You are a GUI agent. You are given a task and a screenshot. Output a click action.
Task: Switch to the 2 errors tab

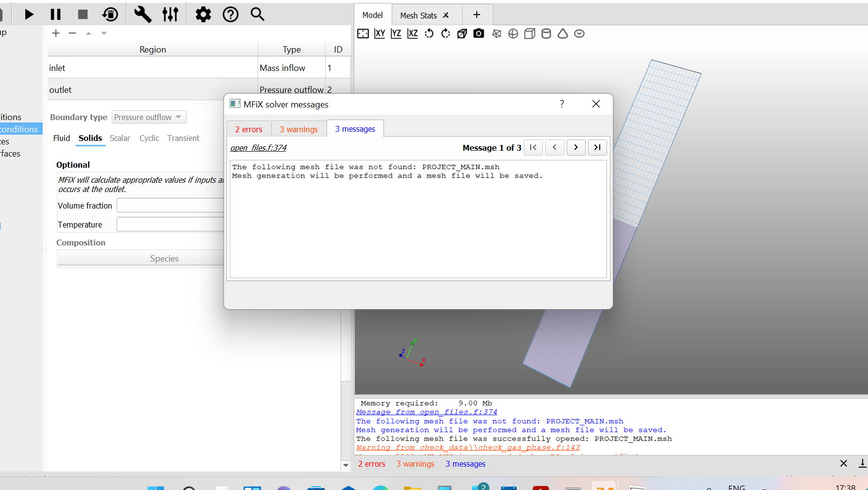tap(248, 129)
